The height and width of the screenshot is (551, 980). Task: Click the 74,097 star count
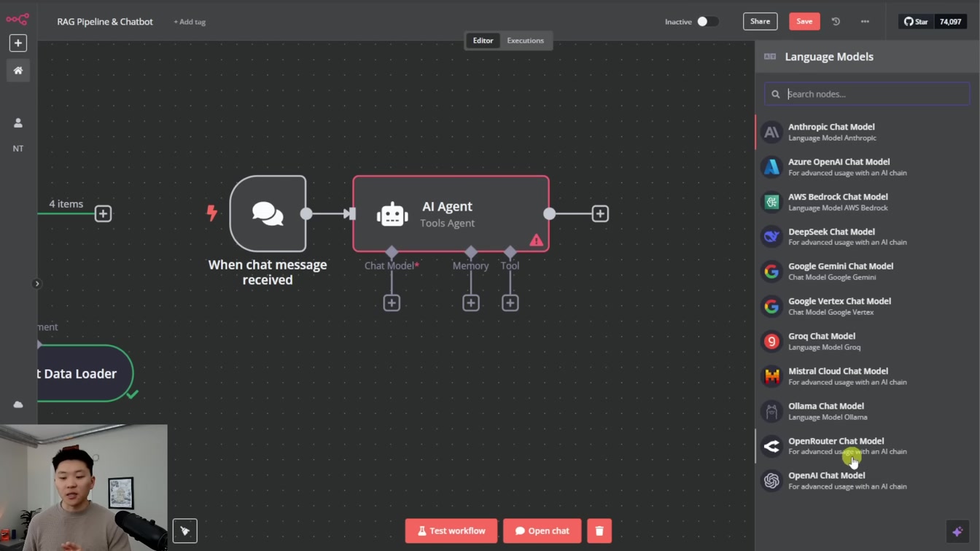950,22
